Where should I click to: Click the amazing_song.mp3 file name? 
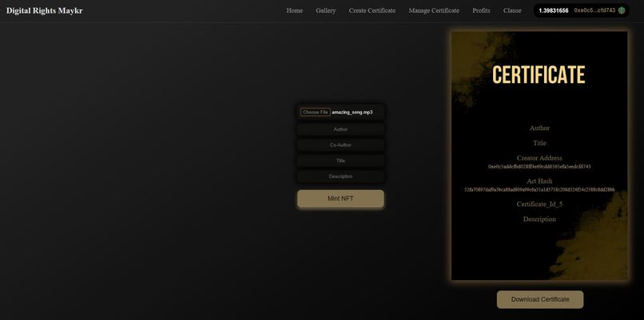coord(352,112)
